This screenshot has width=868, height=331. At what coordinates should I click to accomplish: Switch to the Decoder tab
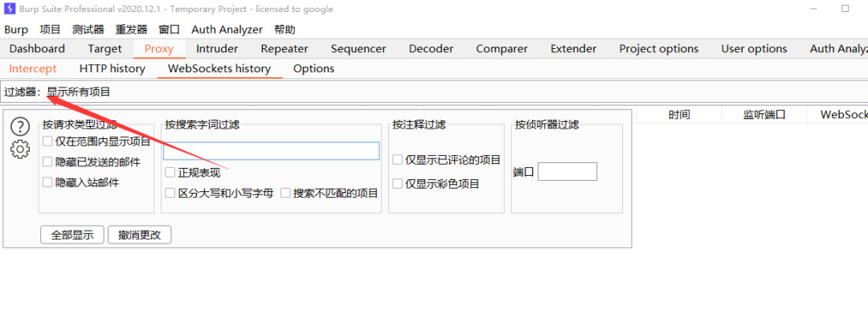tap(432, 49)
